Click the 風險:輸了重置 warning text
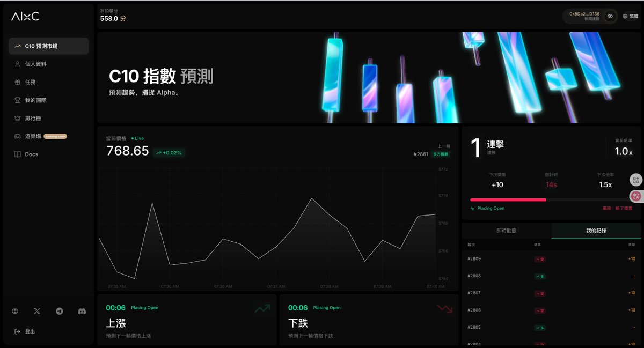Viewport: 644px width, 348px height. pos(617,208)
